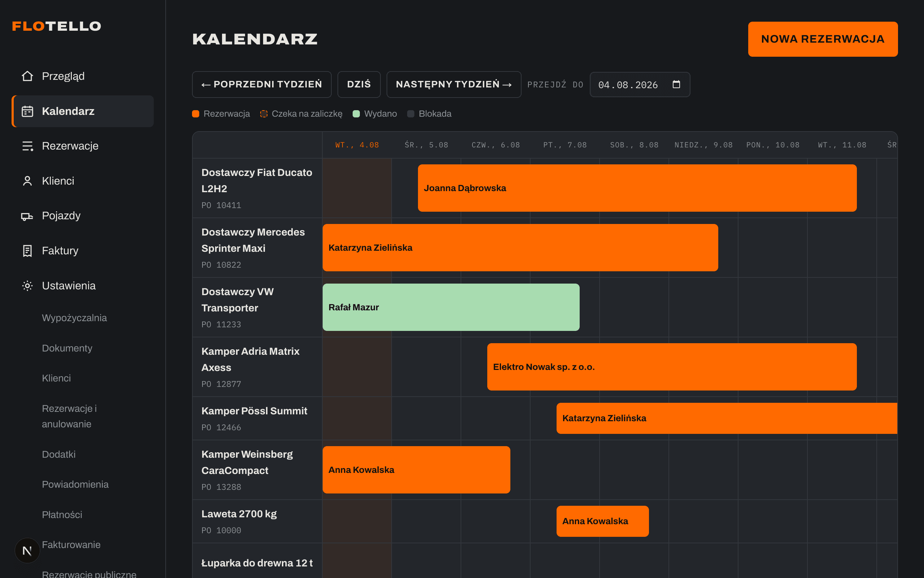Open Wypożyczalnia settings subpage

coord(74,318)
